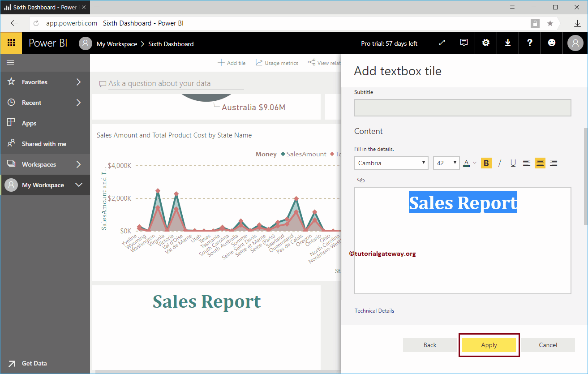Go back with browser back arrow
The image size is (588, 374).
[14, 23]
